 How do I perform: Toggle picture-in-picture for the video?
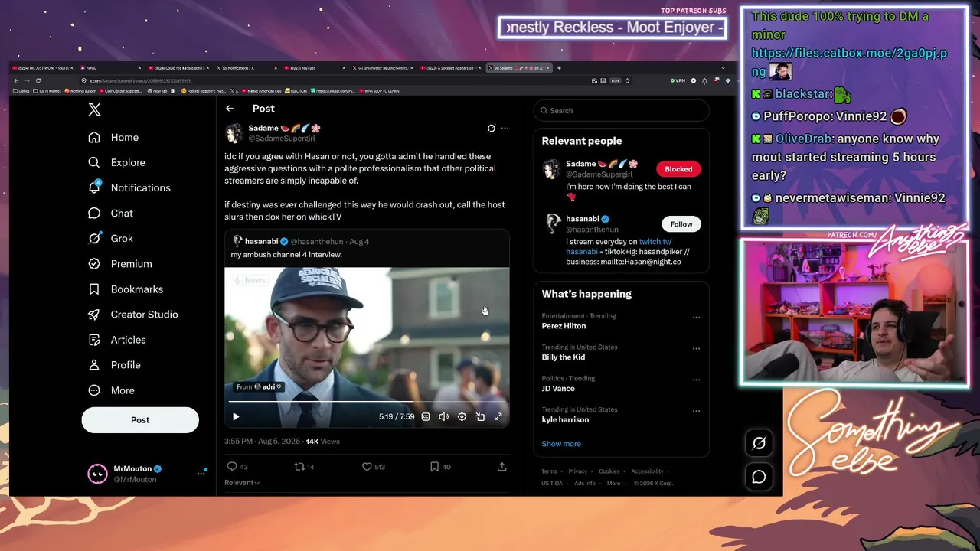(x=480, y=417)
